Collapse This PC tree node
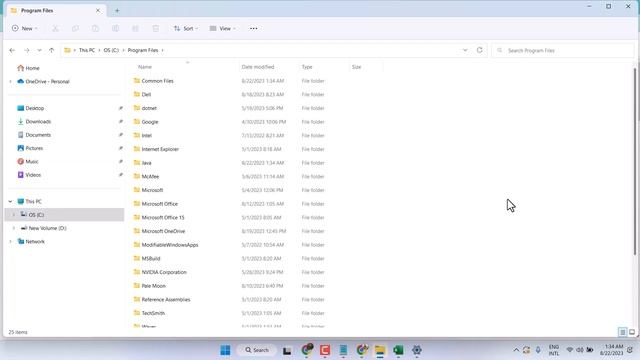The height and width of the screenshot is (360, 640). coord(11,202)
